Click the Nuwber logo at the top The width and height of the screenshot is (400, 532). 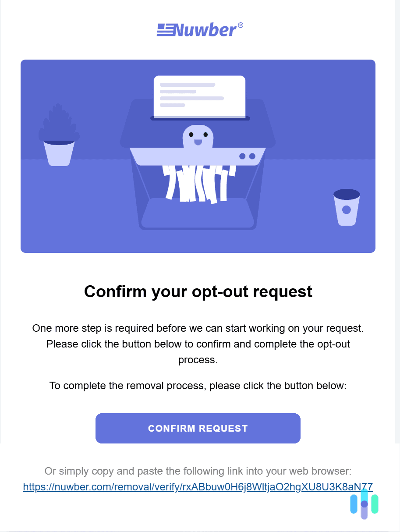199,28
